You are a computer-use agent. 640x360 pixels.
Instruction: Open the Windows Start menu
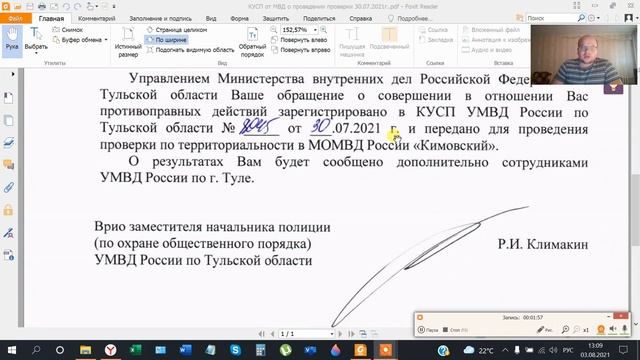coord(12,350)
